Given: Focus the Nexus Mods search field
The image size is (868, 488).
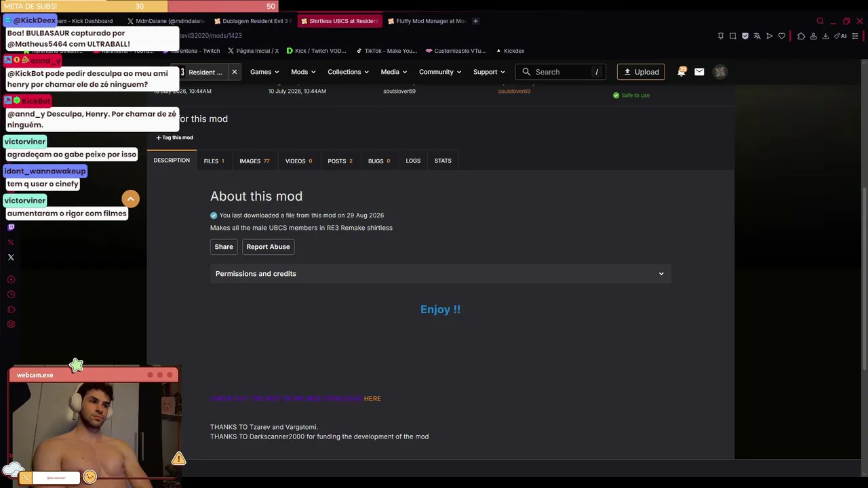Looking at the screenshot, I should click(x=561, y=72).
